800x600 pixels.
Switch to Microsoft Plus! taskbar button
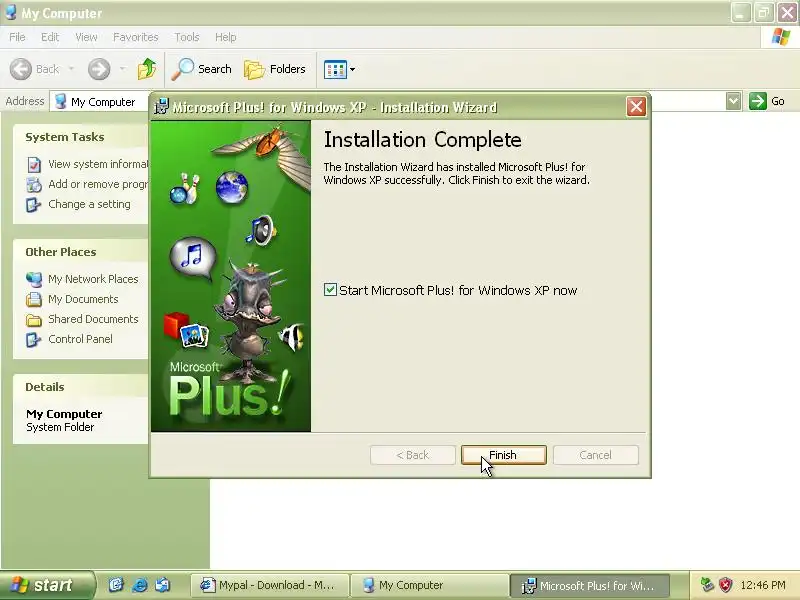(x=590, y=585)
